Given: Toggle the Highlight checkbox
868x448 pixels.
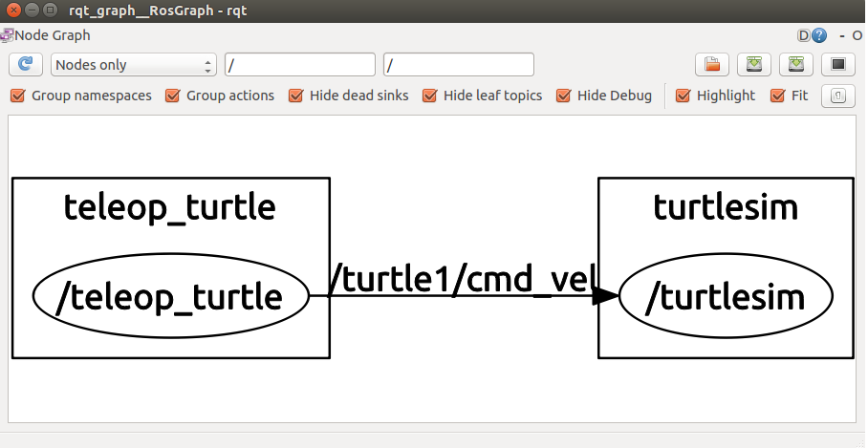Looking at the screenshot, I should tap(684, 96).
